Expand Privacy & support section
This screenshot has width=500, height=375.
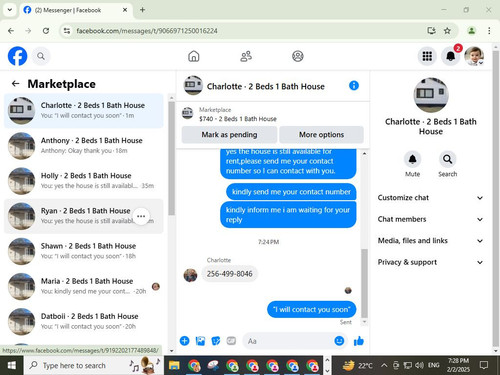[x=430, y=262]
